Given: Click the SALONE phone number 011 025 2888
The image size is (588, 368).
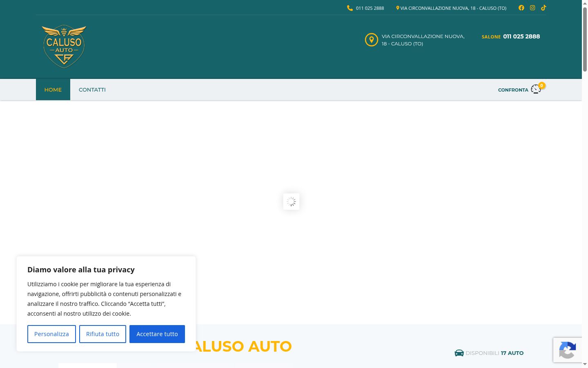Looking at the screenshot, I should (521, 36).
